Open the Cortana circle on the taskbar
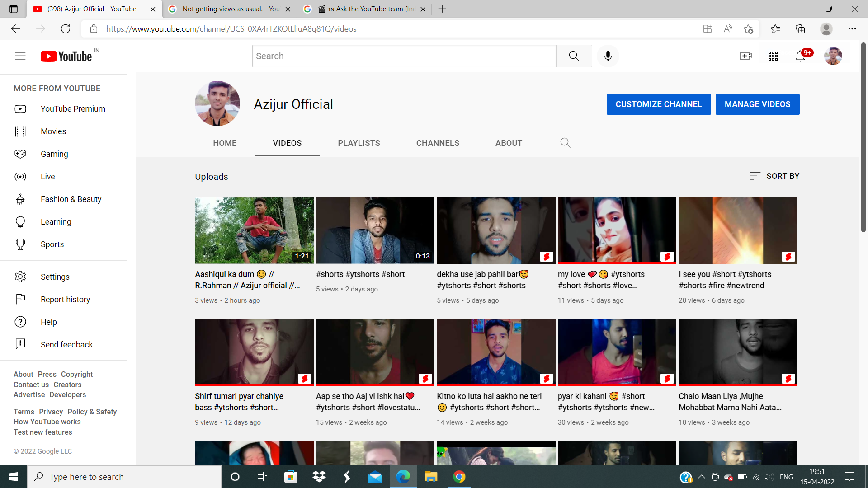Viewport: 868px width, 488px height. pyautogui.click(x=235, y=477)
